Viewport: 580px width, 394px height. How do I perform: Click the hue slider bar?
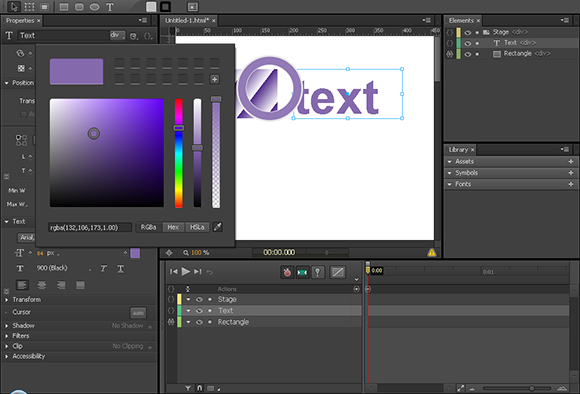coord(179,153)
